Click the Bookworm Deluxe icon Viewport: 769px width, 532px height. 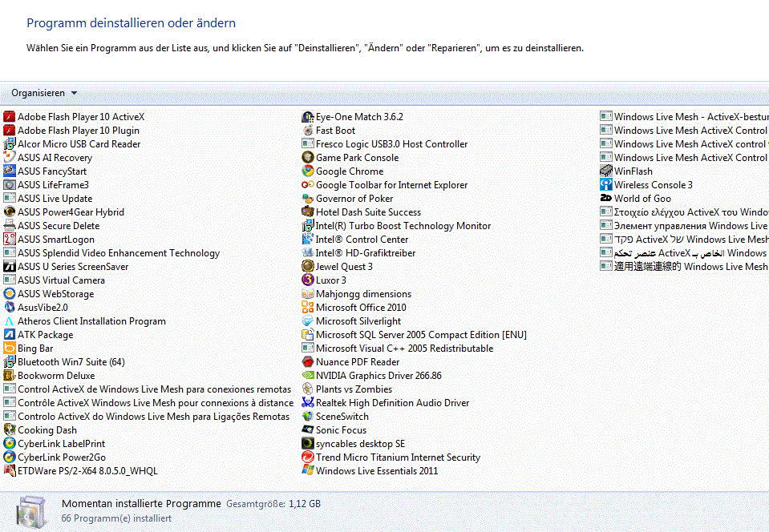coord(10,375)
